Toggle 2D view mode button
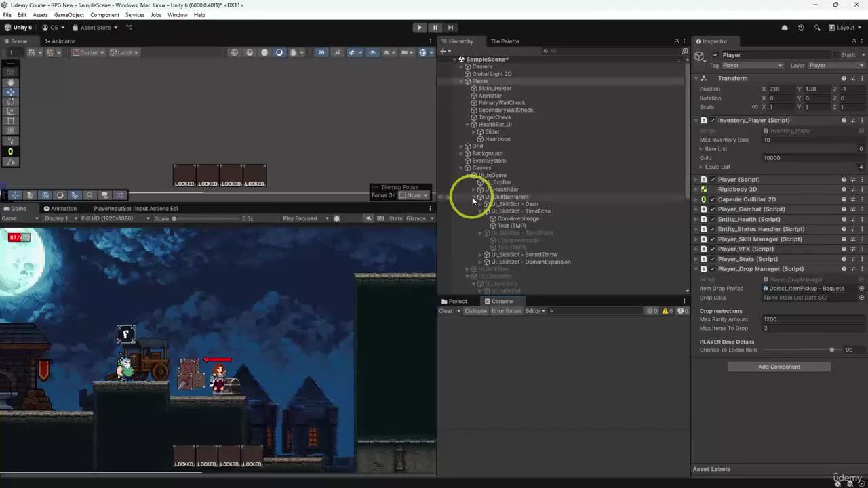The height and width of the screenshot is (488, 868). click(321, 52)
